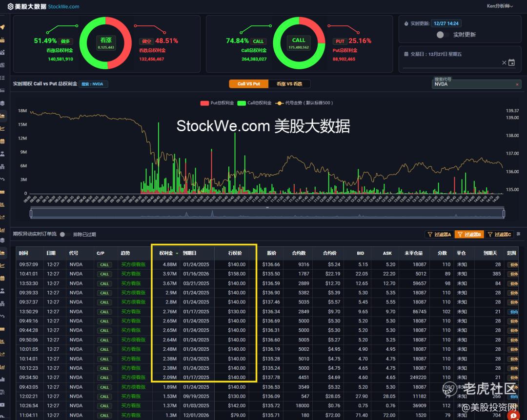Apply 过滤器C filter
The height and width of the screenshot is (420, 527).
500,234
